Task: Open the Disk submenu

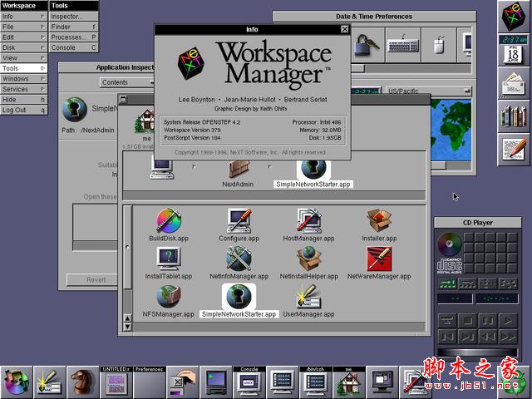Action: (x=24, y=47)
